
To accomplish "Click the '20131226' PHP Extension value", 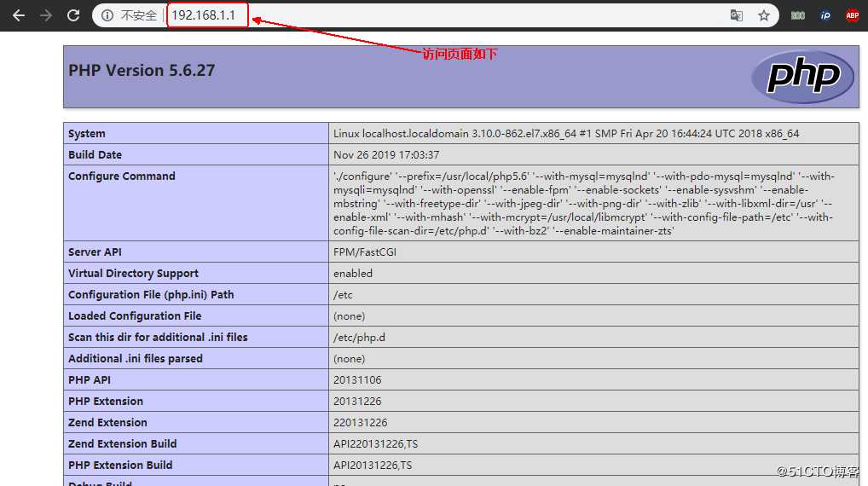I will (x=357, y=402).
